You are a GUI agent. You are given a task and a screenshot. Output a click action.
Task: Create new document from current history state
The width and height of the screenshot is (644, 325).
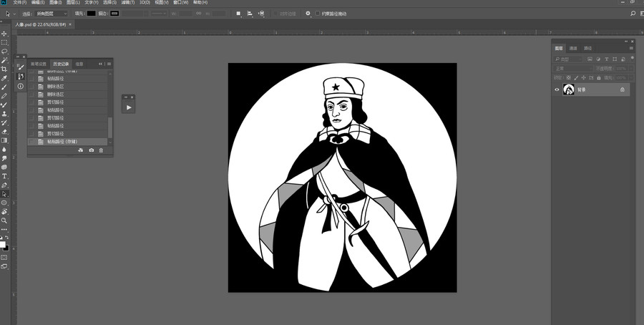pos(80,150)
